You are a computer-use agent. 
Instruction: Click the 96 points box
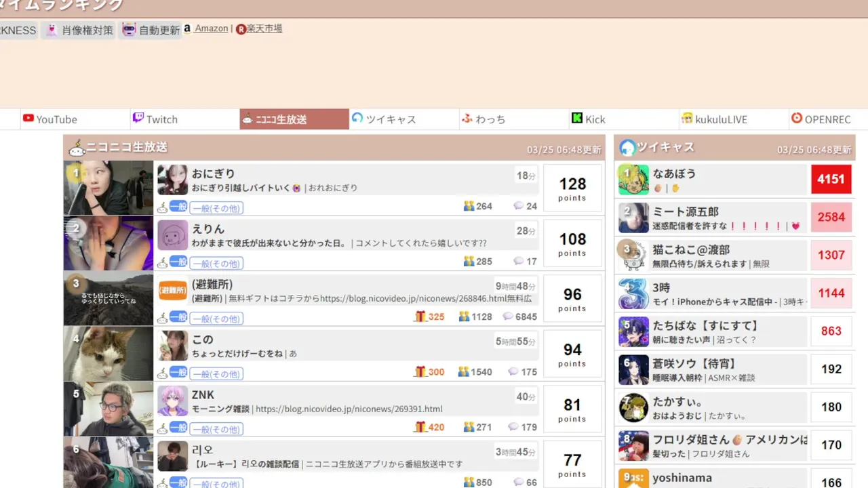click(572, 299)
